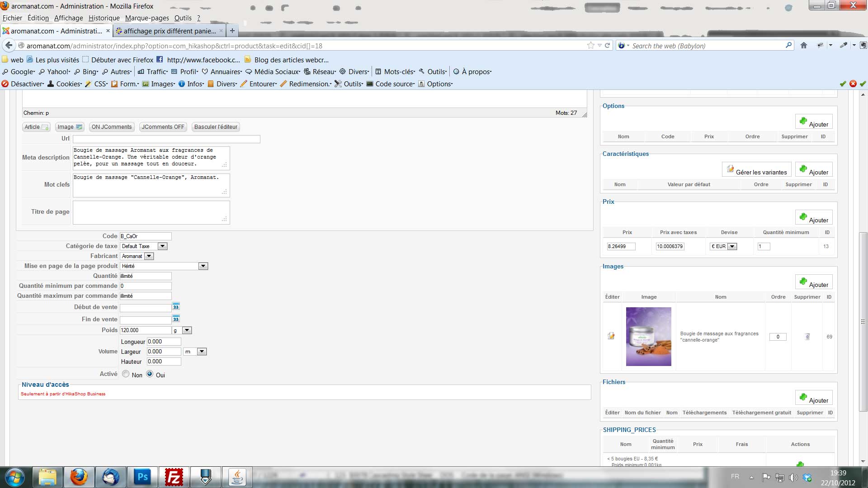Switch to affichage prix différent tab
868x488 pixels.
[x=169, y=31]
